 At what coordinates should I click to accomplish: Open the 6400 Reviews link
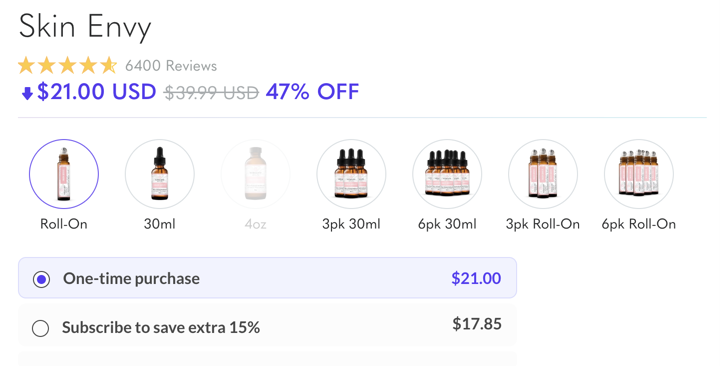(171, 66)
